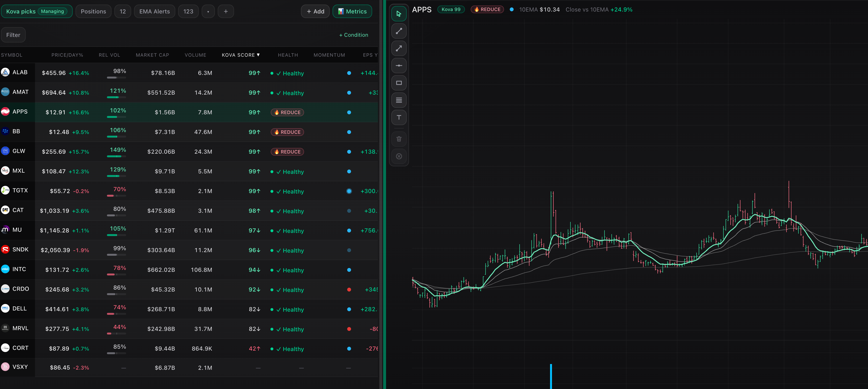
Task: Select the rectangle drawing tool
Action: click(x=399, y=83)
